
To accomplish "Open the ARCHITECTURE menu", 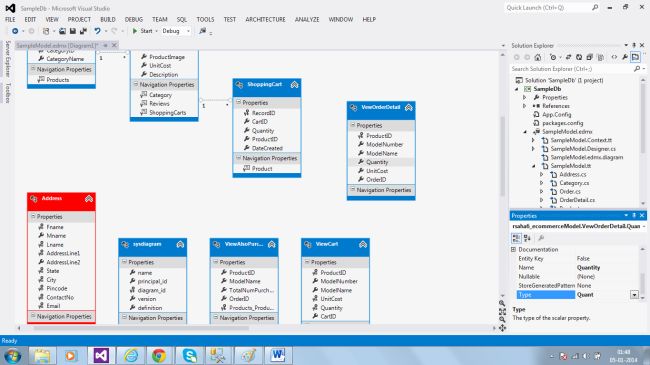I will tap(265, 19).
